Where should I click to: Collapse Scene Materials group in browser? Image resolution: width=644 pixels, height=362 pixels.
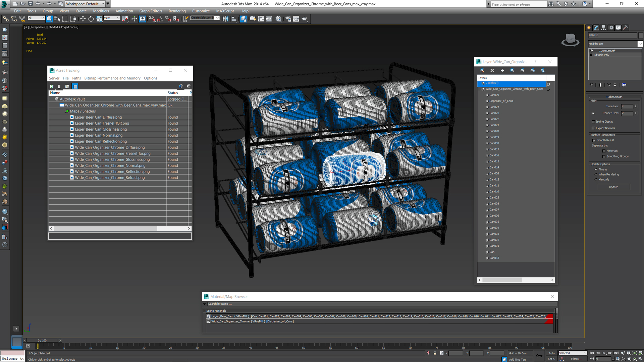click(205, 311)
